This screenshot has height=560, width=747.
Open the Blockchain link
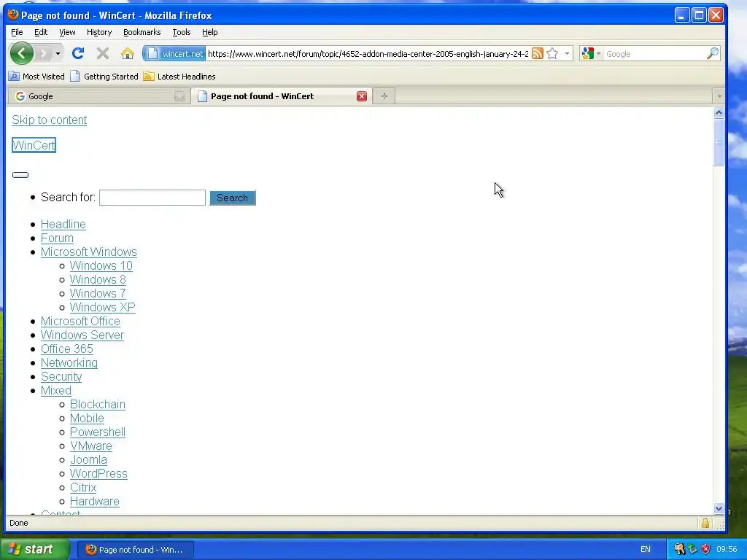(x=98, y=404)
